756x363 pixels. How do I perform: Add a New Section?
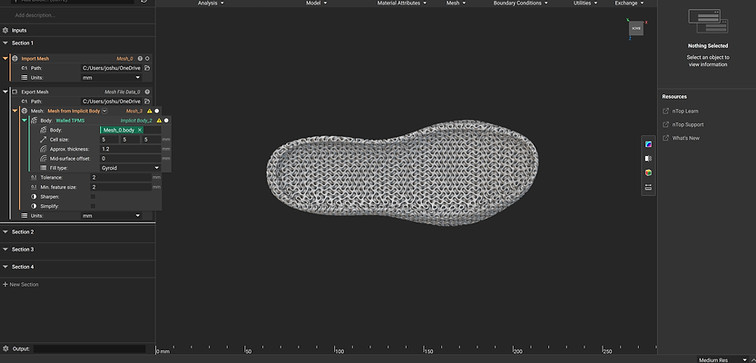point(21,284)
